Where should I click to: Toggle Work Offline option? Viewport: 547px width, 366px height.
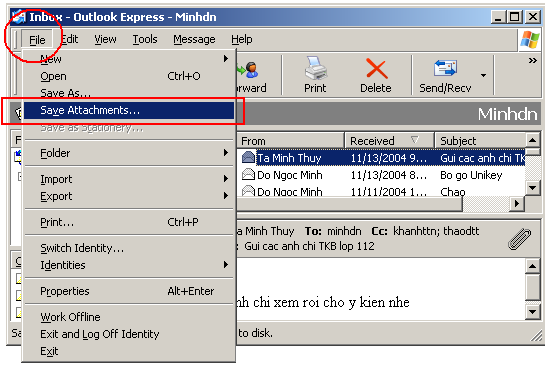tap(129, 317)
